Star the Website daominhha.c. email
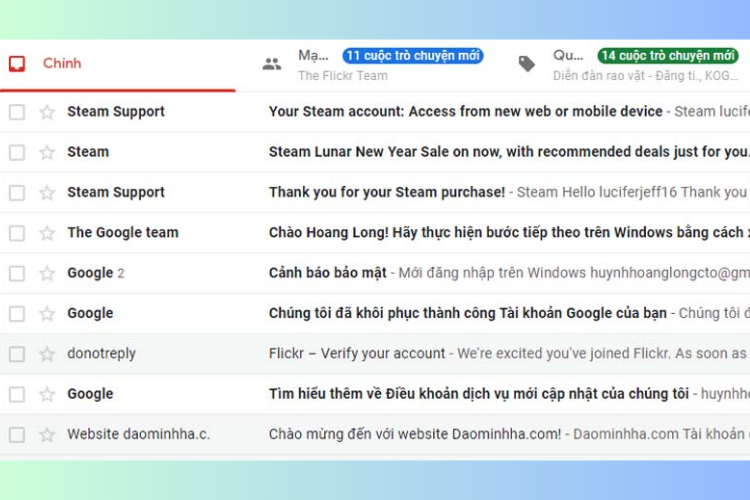This screenshot has height=500, width=750. 47,435
